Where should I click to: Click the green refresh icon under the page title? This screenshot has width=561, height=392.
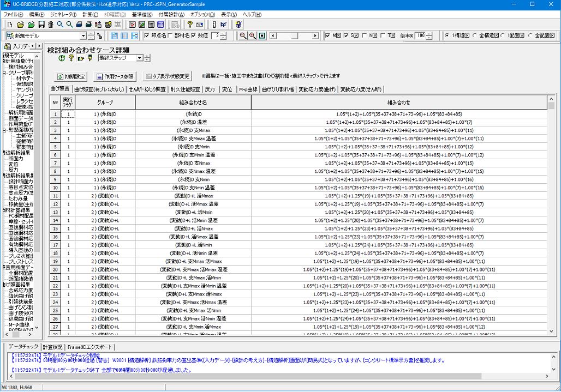(62, 58)
